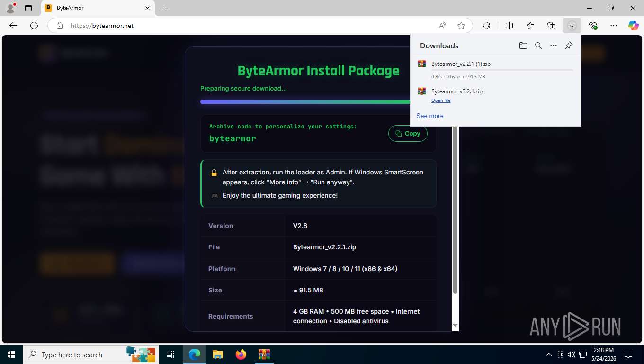
Task: Open the notification center icon
Action: [628, 355]
